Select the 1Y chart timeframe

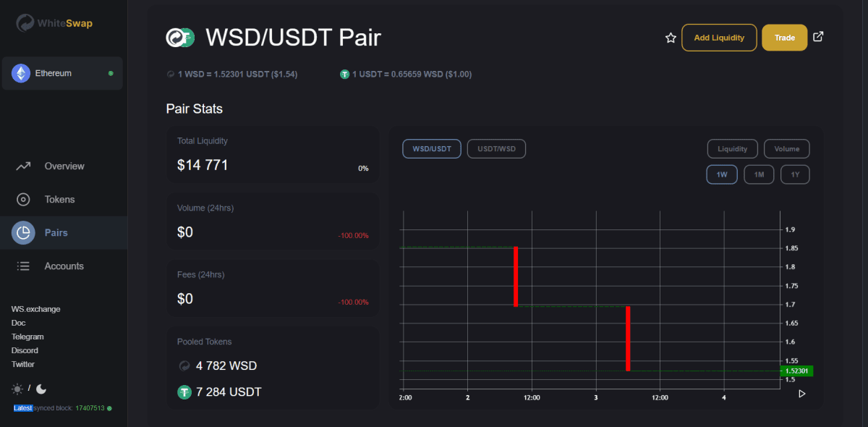point(795,174)
